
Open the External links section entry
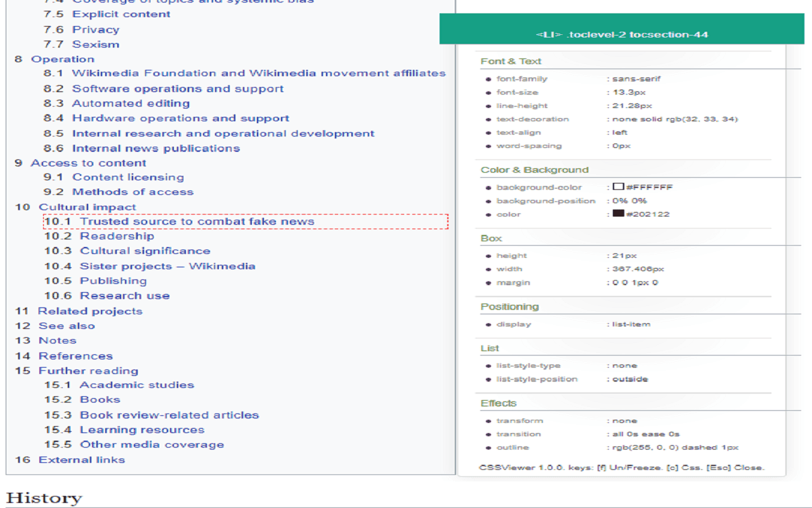coord(81,459)
